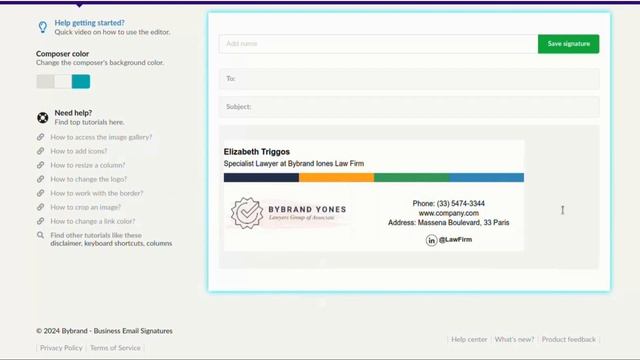
Task: Open How to crop an image tutorial
Action: (x=86, y=207)
